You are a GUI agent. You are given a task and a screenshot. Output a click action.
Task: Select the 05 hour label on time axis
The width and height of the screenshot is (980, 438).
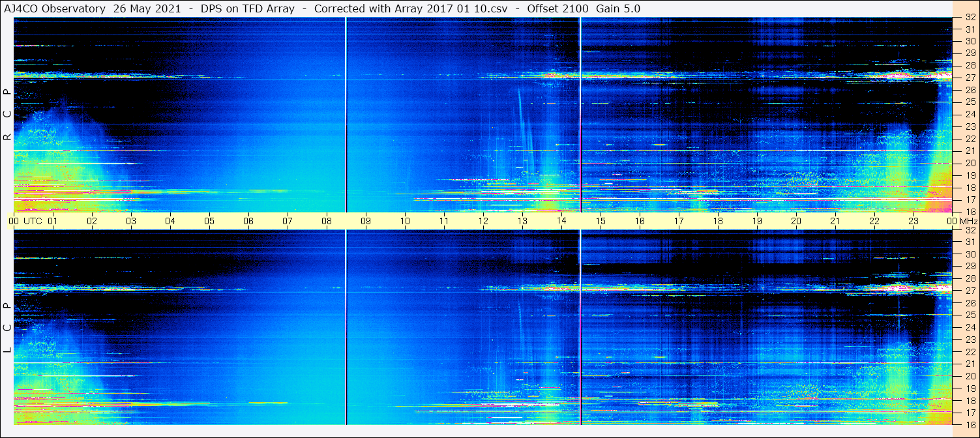pos(209,221)
